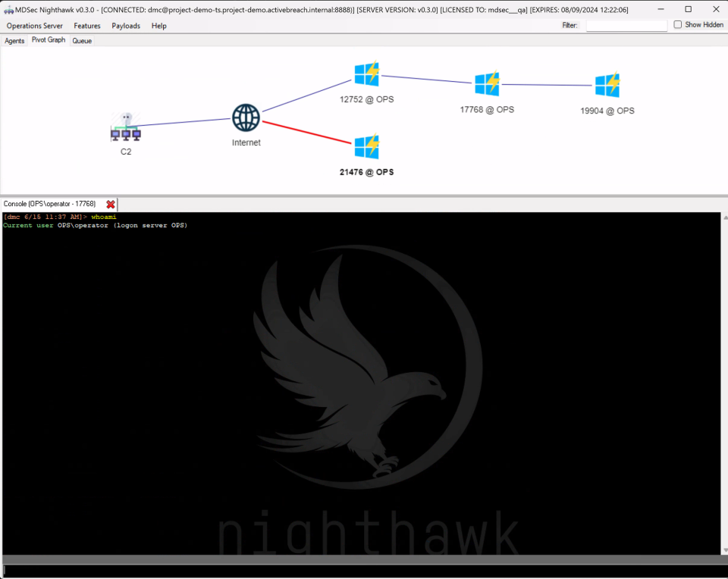728x579 pixels.
Task: Expand the Payloads menu
Action: 126,26
